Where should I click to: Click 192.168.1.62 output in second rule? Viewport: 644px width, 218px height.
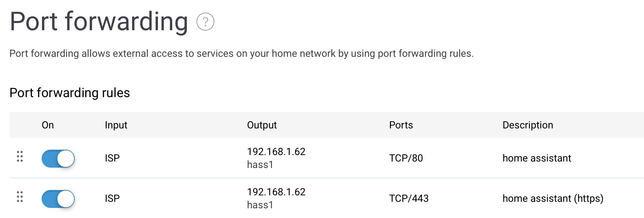coord(276,192)
